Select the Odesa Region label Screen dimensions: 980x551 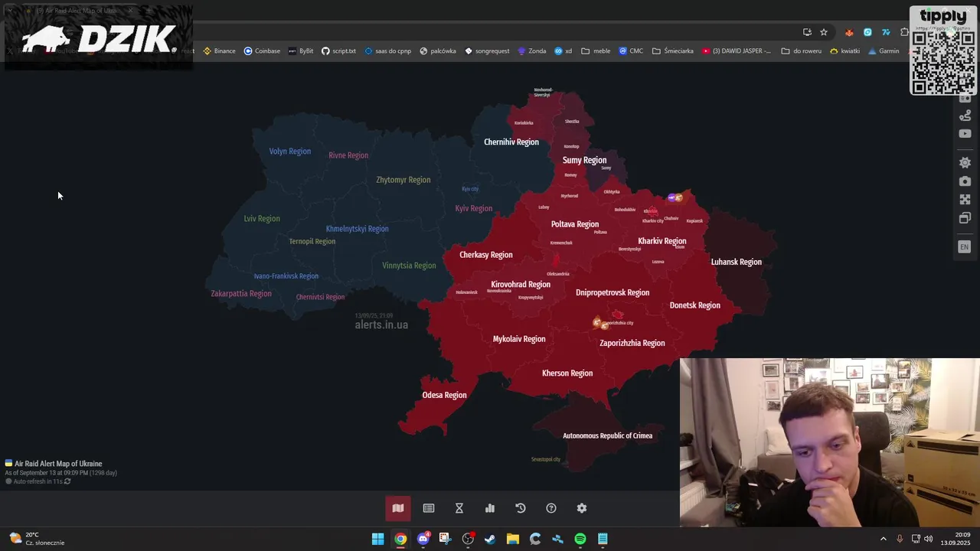coord(444,396)
